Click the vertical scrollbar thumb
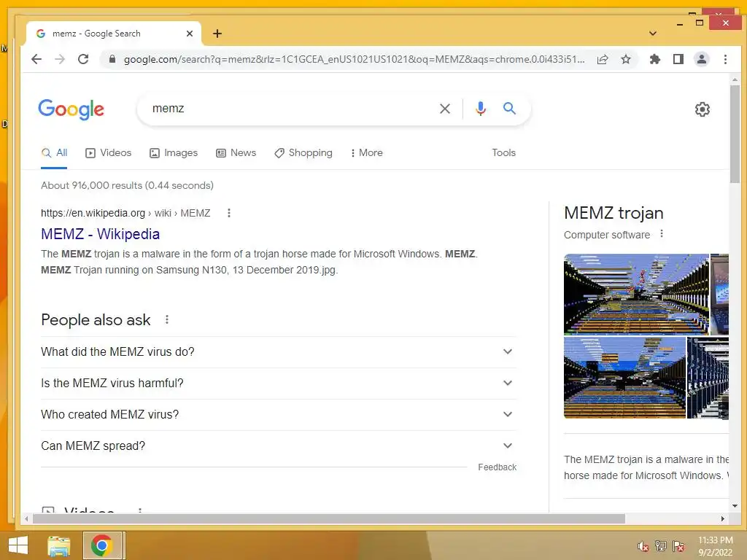Screen dimensions: 747x560 point(735,134)
